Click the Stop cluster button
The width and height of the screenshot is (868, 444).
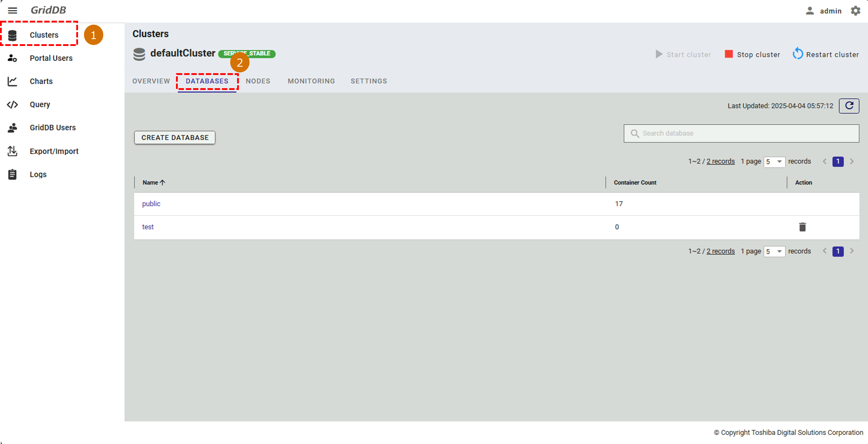point(752,54)
